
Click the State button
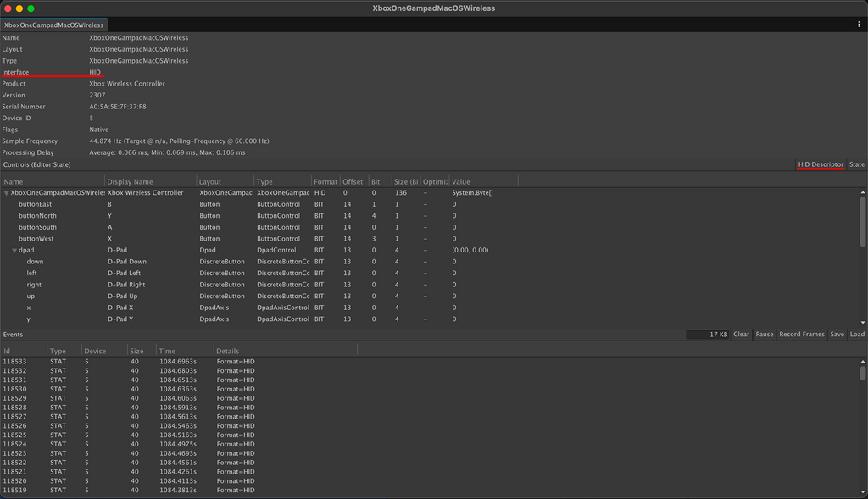point(856,164)
